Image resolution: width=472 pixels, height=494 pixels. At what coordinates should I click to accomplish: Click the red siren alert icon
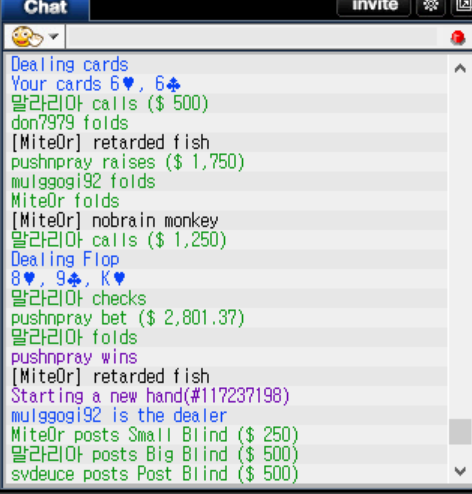(x=458, y=37)
